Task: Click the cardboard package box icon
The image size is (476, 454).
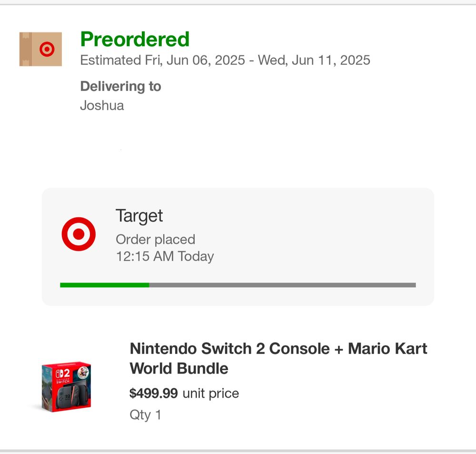Action: (x=40, y=49)
